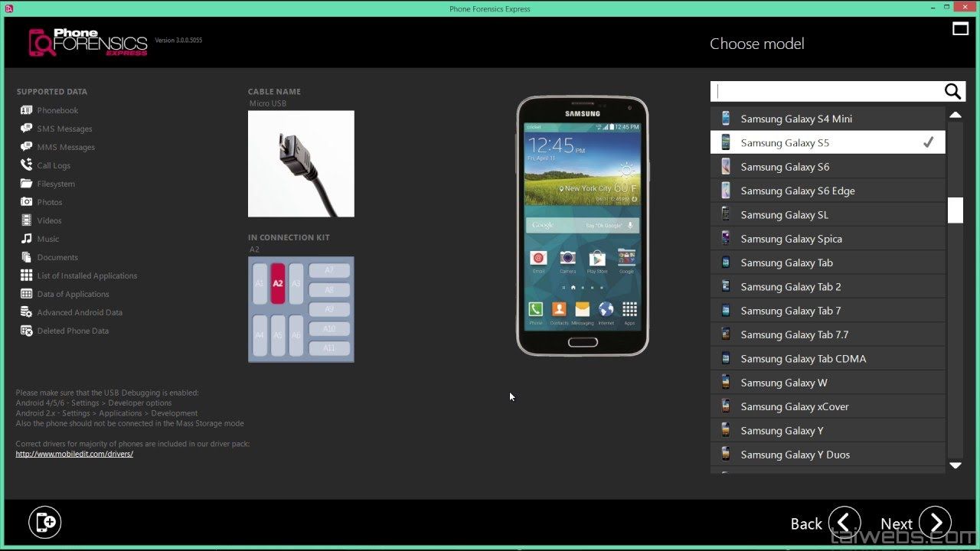The image size is (980, 551).
Task: Click the Deleted Phone Data icon
Action: (26, 331)
